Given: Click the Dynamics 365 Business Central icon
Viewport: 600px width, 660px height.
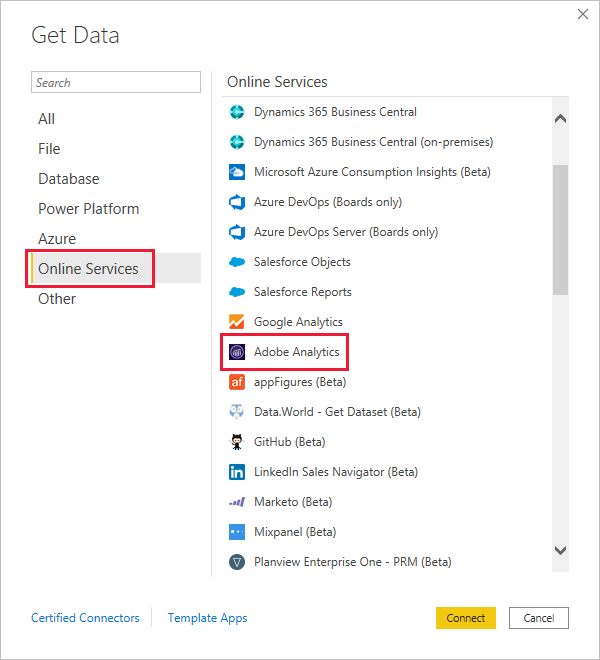Looking at the screenshot, I should coord(237,112).
